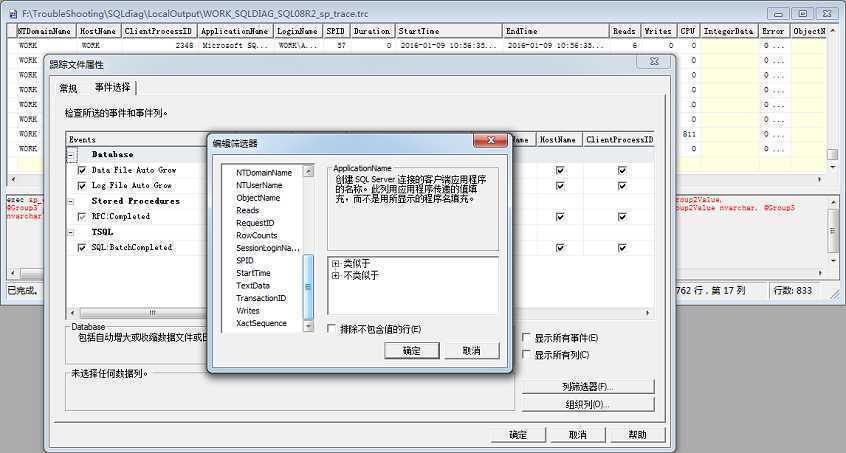Check the exclude rows without values option

tap(332, 328)
